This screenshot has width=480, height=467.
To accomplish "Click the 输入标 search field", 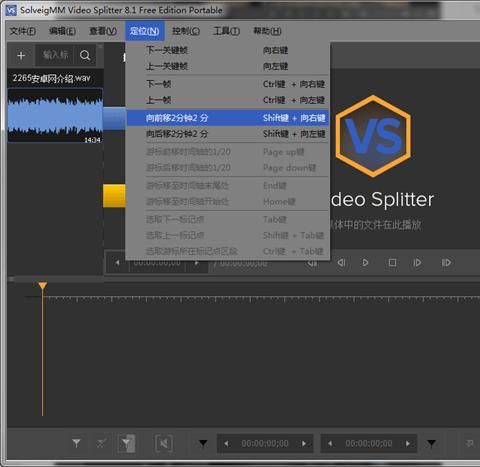I will [55, 55].
